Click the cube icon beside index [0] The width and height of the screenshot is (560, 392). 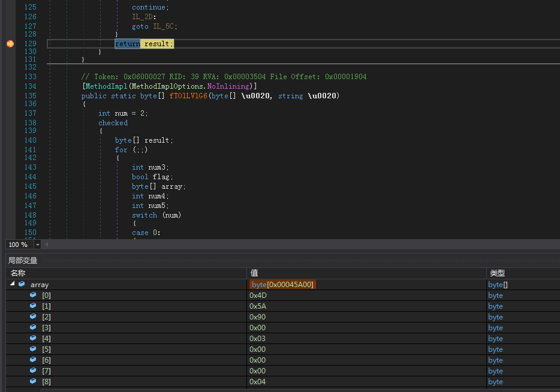coord(33,295)
